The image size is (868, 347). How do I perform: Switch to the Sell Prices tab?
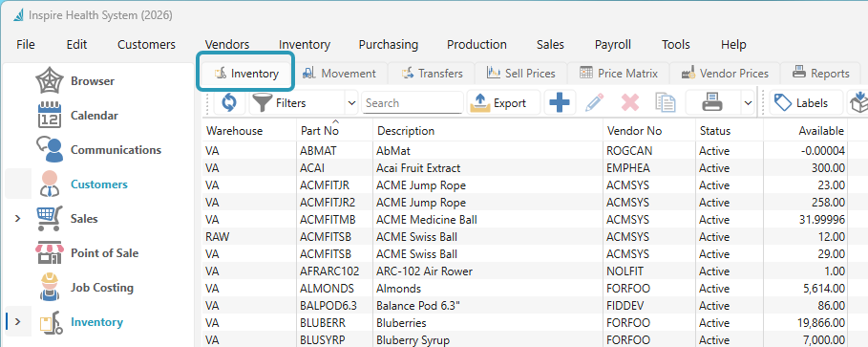[x=521, y=74]
